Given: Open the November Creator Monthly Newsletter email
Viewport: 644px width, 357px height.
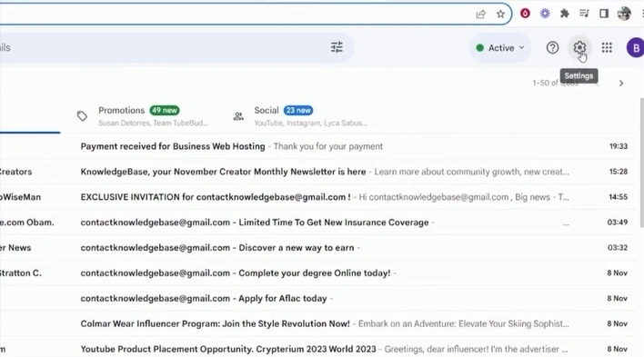Looking at the screenshot, I should (x=317, y=172).
